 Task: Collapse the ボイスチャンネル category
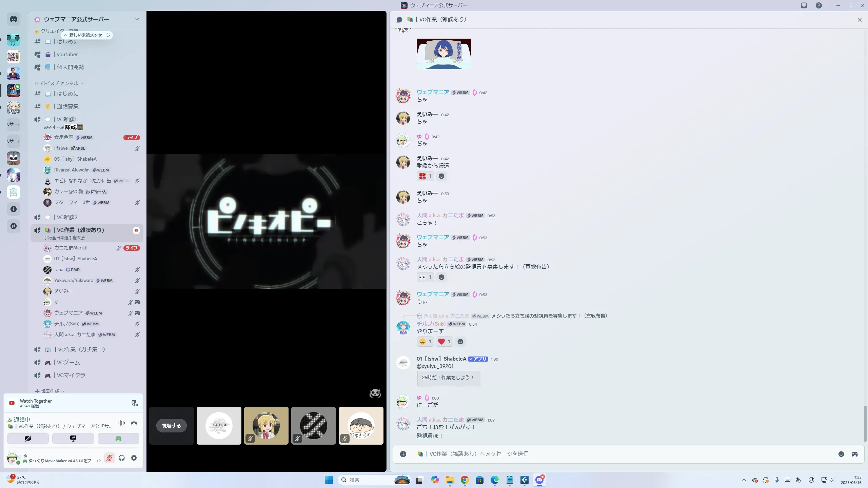click(x=59, y=83)
